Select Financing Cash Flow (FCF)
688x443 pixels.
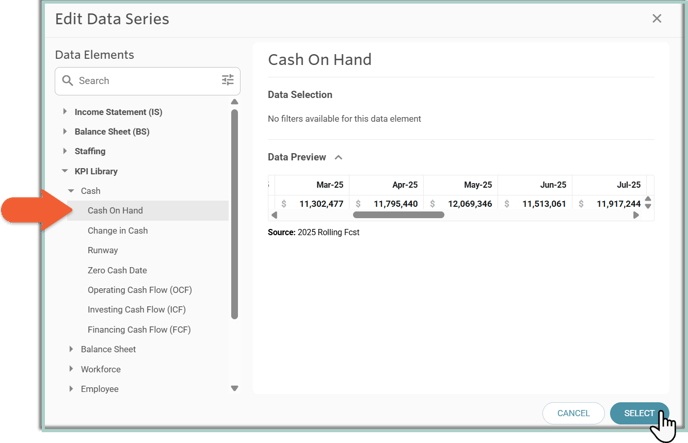pos(139,329)
